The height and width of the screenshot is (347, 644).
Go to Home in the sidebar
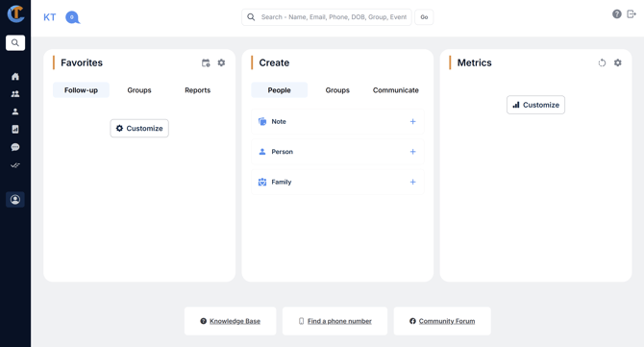[x=15, y=76]
